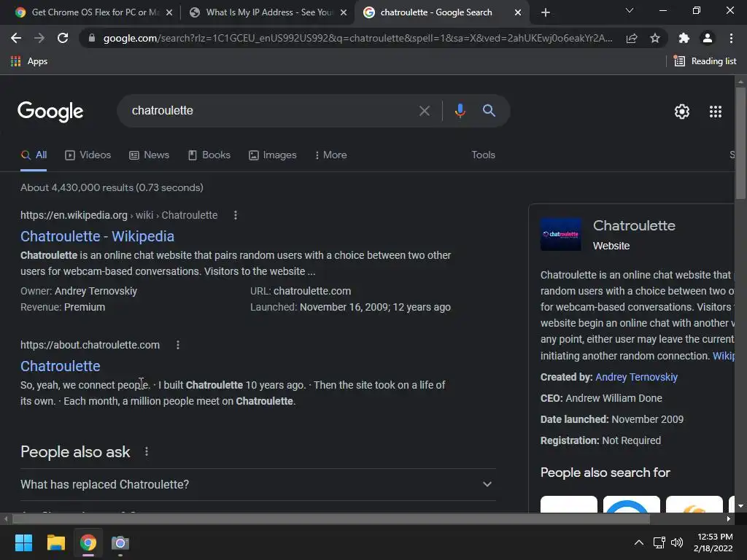The width and height of the screenshot is (747, 560).
Task: Open the Chrome profile avatar
Action: click(x=708, y=38)
